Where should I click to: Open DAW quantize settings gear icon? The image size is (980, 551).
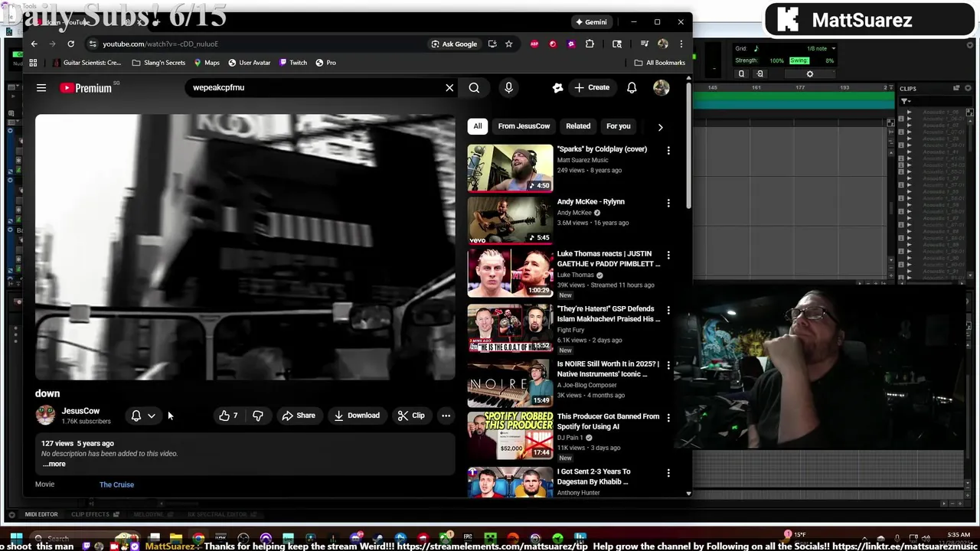click(x=810, y=74)
